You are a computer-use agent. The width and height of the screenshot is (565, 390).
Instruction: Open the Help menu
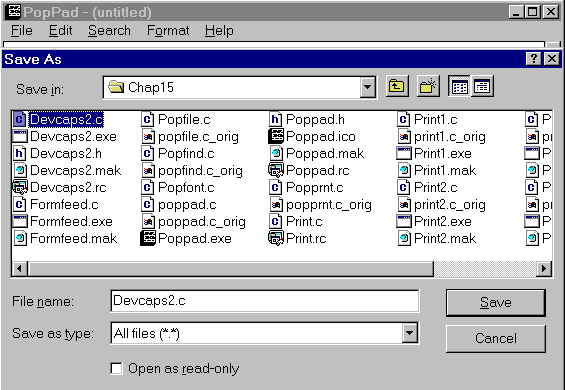click(219, 31)
